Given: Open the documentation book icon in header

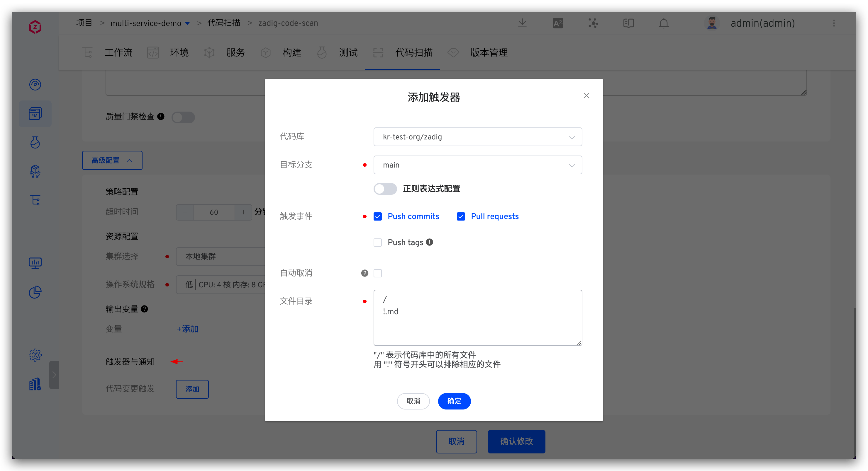Looking at the screenshot, I should click(628, 23).
